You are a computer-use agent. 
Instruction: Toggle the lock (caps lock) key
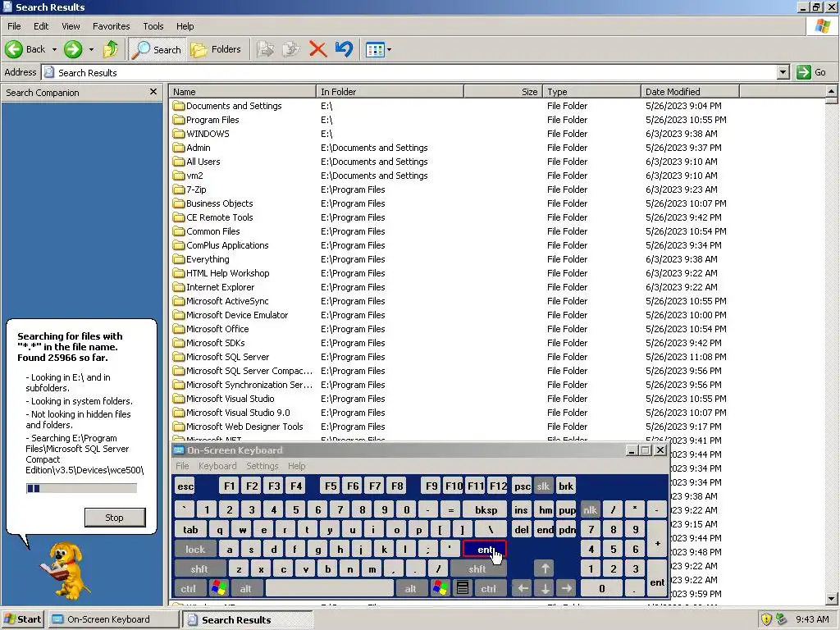pyautogui.click(x=195, y=549)
